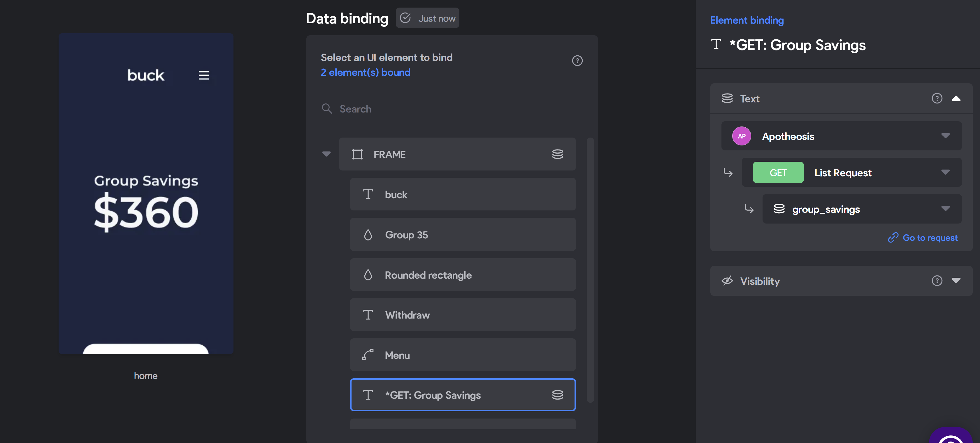Click the help icon in the Visibility section
This screenshot has width=980, height=443.
tap(937, 281)
